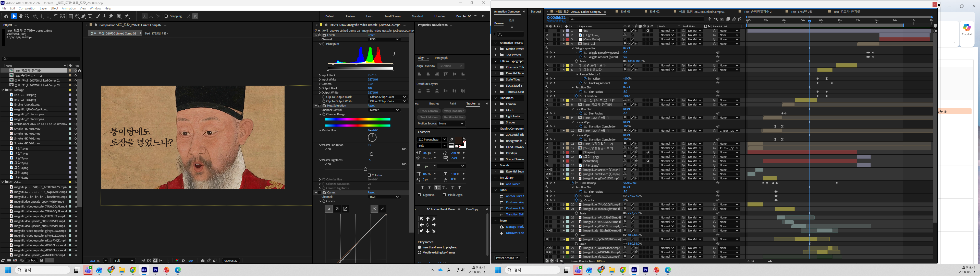The width and height of the screenshot is (980, 276).
Task: Open the Animation menu
Action: [68, 8]
